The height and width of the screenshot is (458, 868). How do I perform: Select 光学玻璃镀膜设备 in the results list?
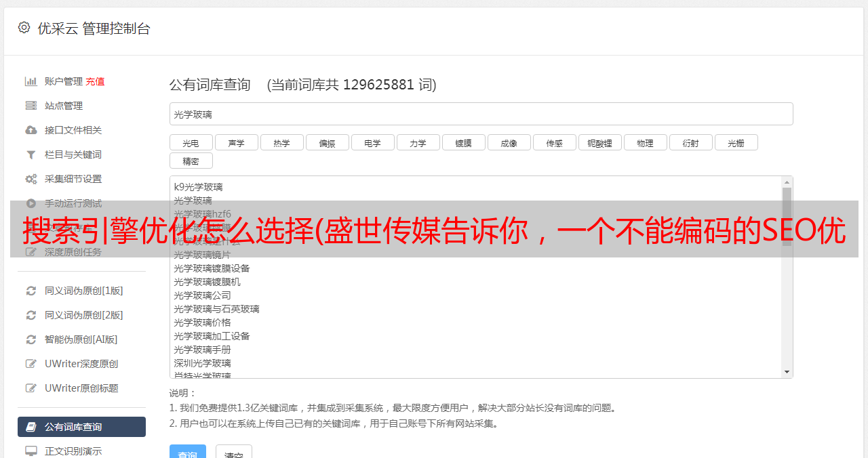point(212,268)
